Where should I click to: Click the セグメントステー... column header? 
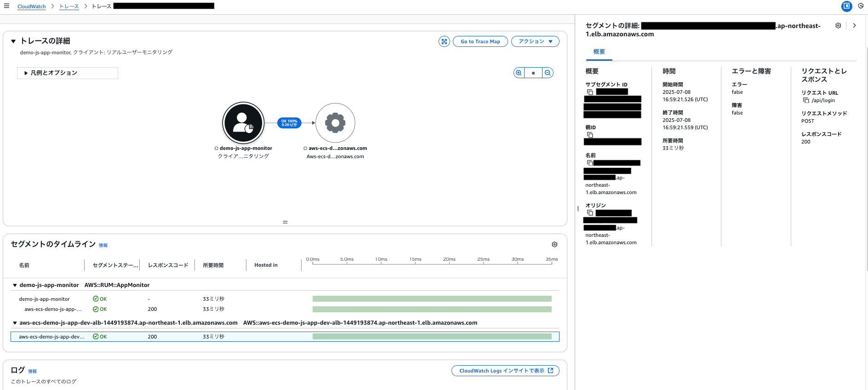coord(115,265)
